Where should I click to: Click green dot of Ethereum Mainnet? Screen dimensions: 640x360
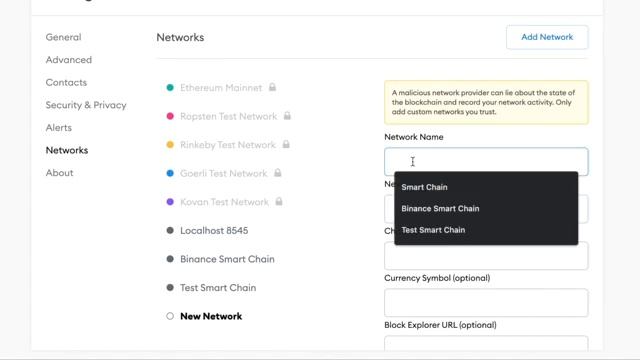point(170,88)
